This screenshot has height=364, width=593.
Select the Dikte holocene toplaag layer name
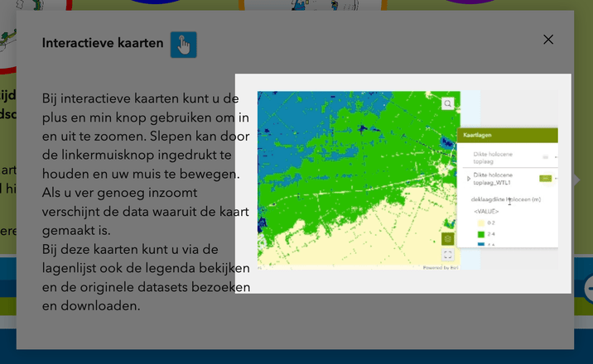tap(493, 156)
